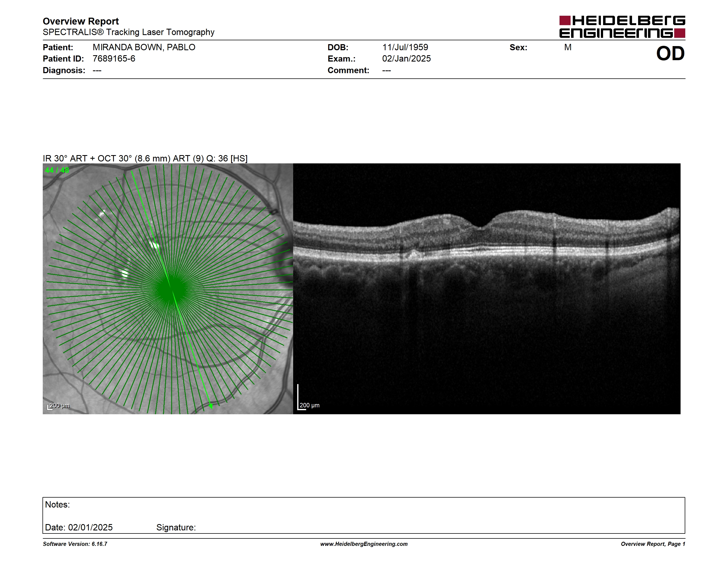Click the Patient ID value 7689165-6
728x563 pixels.
[x=114, y=59]
